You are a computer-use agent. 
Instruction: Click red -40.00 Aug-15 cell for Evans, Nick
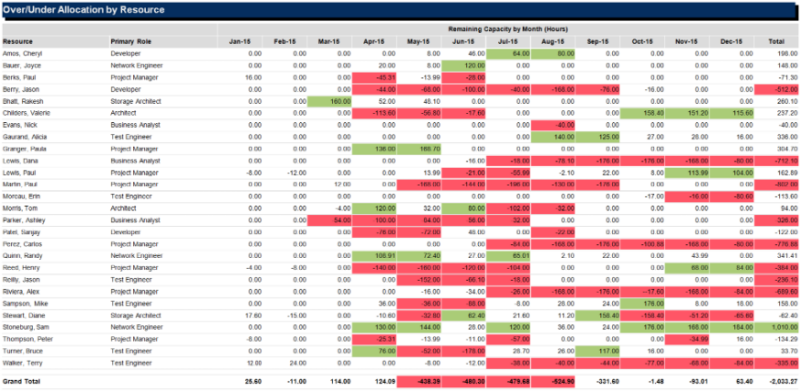(x=553, y=125)
